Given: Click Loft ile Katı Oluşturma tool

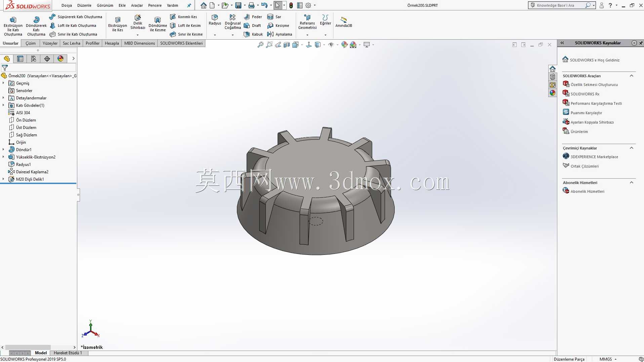Looking at the screenshot, I should (x=73, y=26).
